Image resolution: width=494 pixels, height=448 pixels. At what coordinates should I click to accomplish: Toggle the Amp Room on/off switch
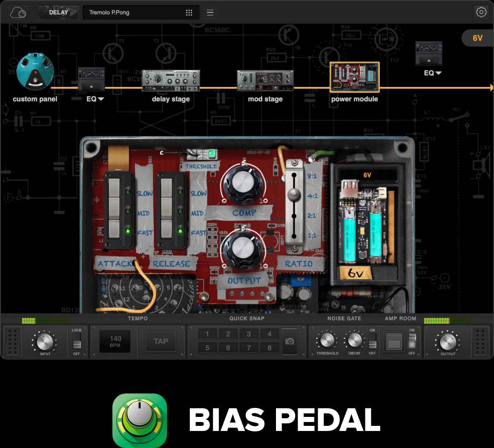[x=412, y=342]
